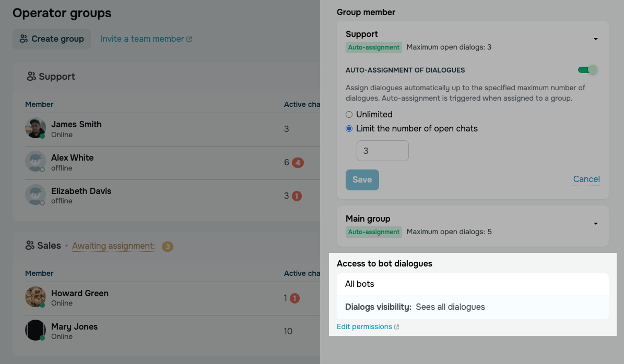
Task: Open the Awaiting assignment link in Sales
Action: click(x=113, y=246)
